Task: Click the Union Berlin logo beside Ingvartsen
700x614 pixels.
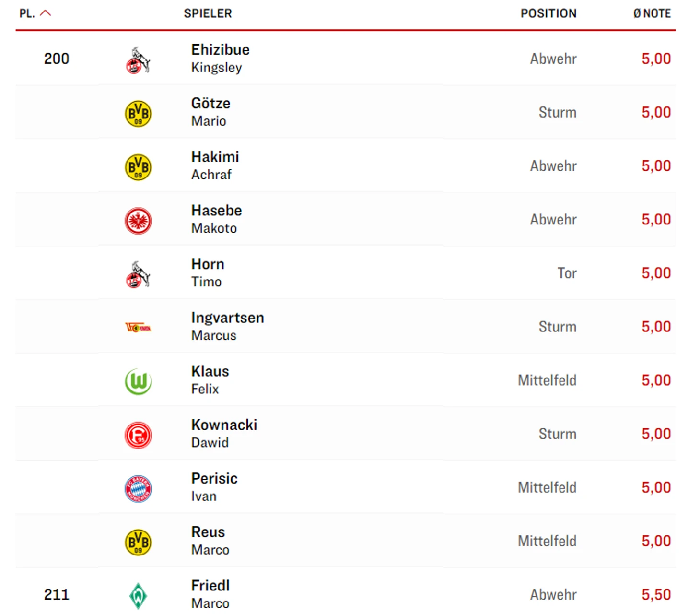Action: coord(138,328)
